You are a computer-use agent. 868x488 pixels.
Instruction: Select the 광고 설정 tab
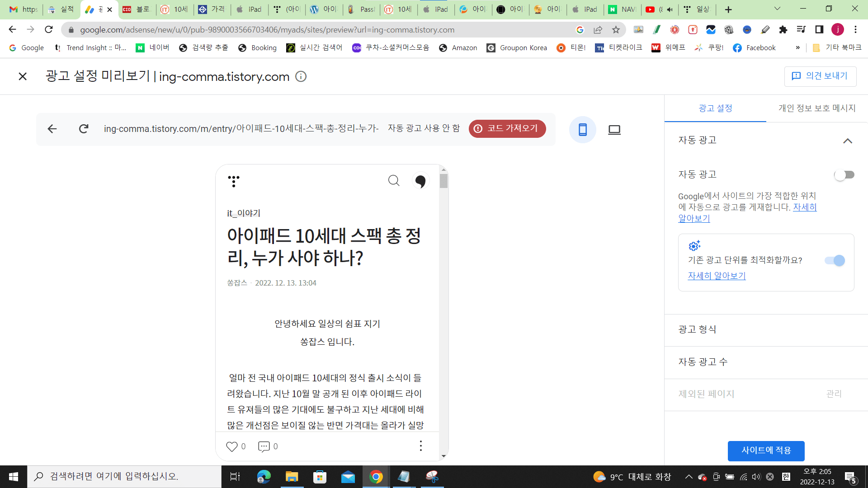pyautogui.click(x=715, y=108)
